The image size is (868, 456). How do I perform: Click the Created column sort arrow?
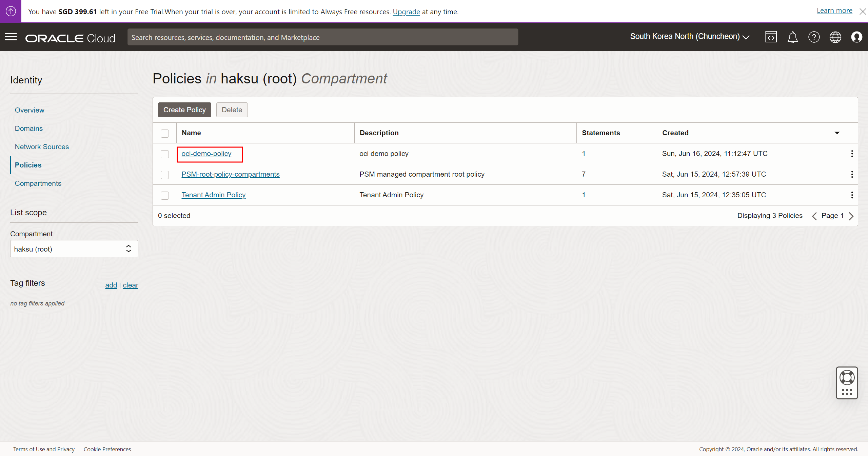837,133
